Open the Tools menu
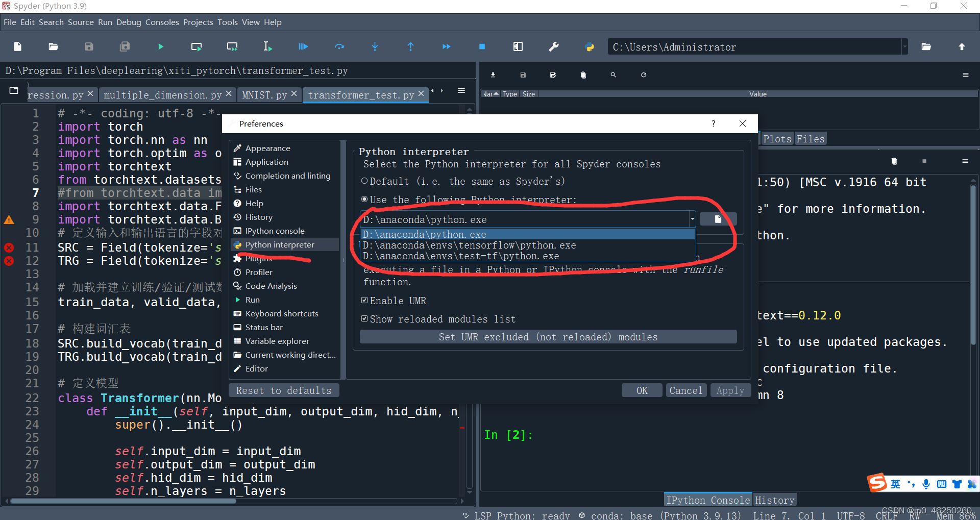980x520 pixels. coord(228,22)
